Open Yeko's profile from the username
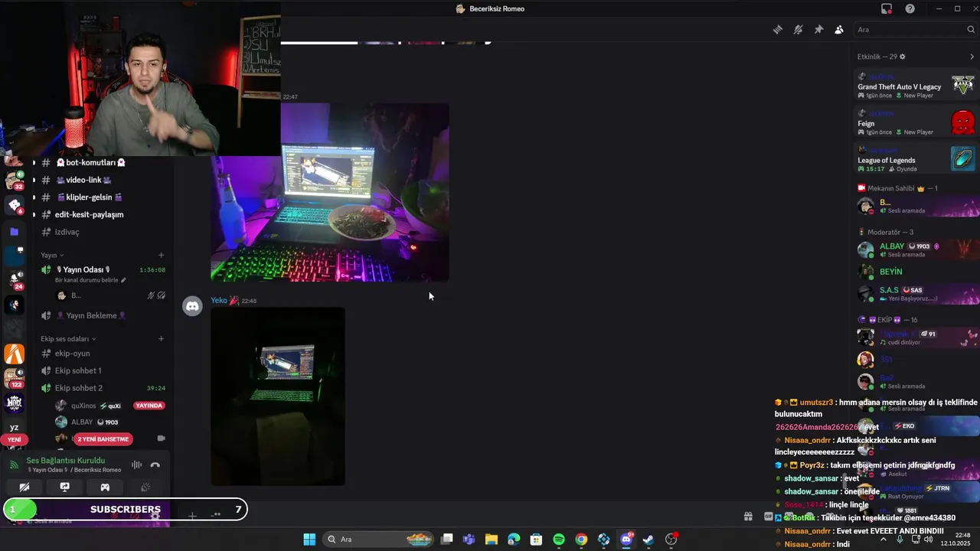 click(x=219, y=301)
